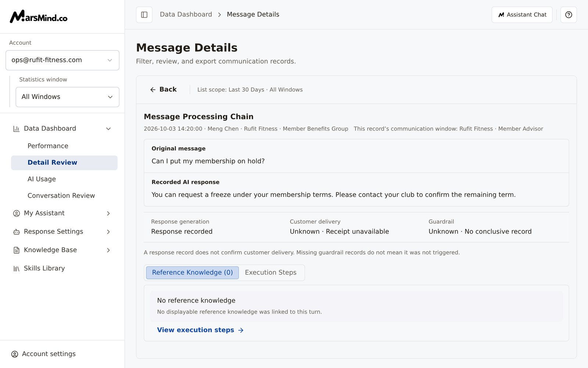
Task: Click the 'Response recorded' status value
Action: (x=182, y=231)
